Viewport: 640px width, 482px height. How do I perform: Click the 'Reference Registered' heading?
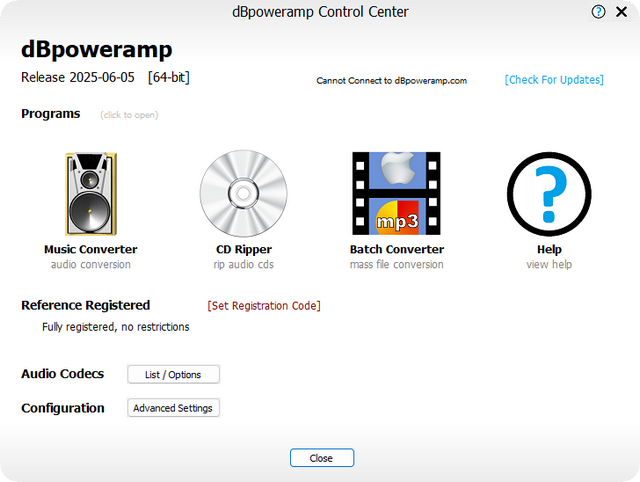[x=86, y=305]
